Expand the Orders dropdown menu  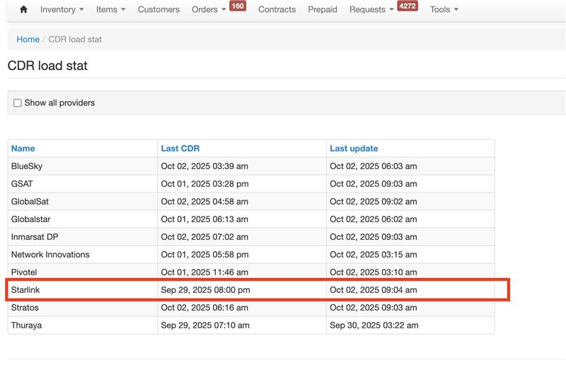pyautogui.click(x=209, y=9)
